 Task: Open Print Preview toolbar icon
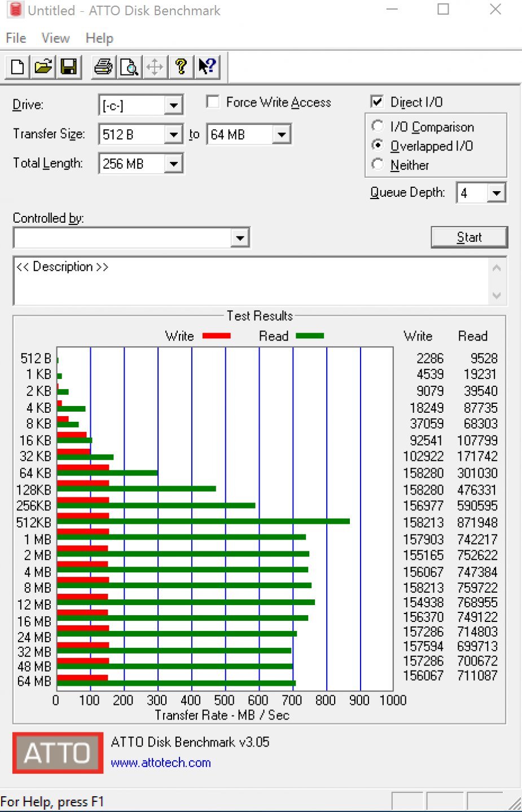pos(129,67)
